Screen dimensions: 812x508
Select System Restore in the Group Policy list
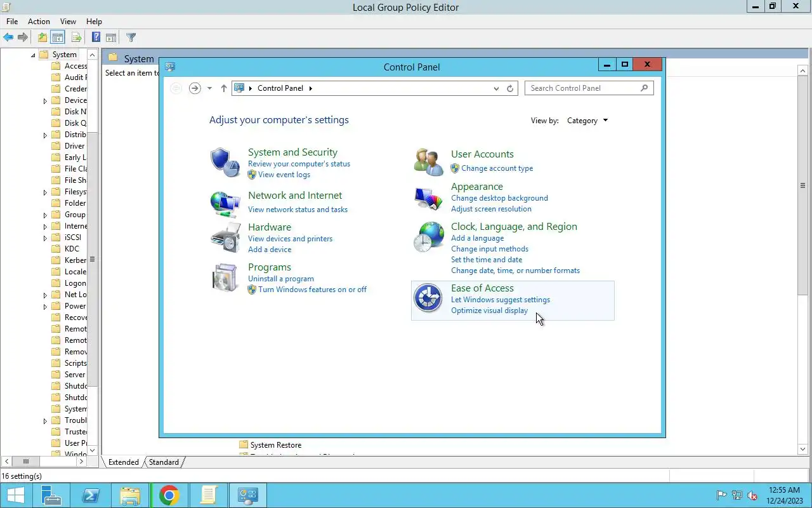click(270, 445)
